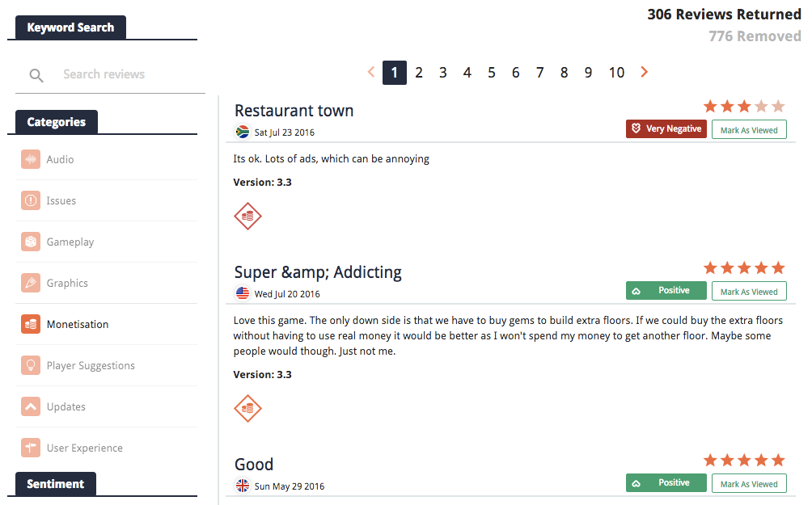The width and height of the screenshot is (812, 505).
Task: Click the Positive badge on Good review
Action: pos(666,483)
